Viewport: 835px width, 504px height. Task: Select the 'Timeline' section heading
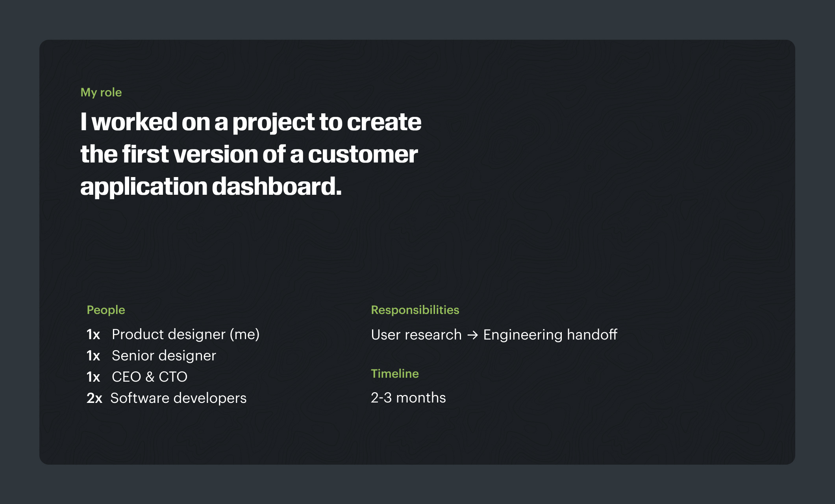pos(394,374)
